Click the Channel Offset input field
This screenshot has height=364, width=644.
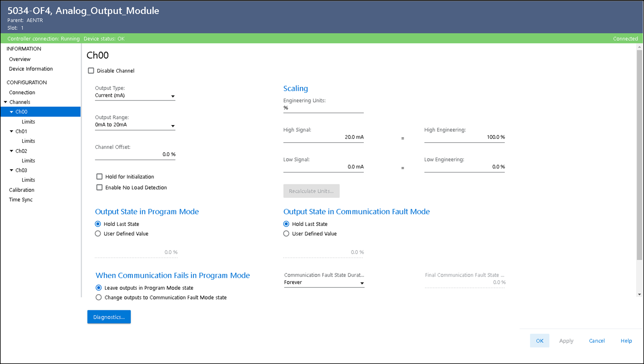click(135, 154)
